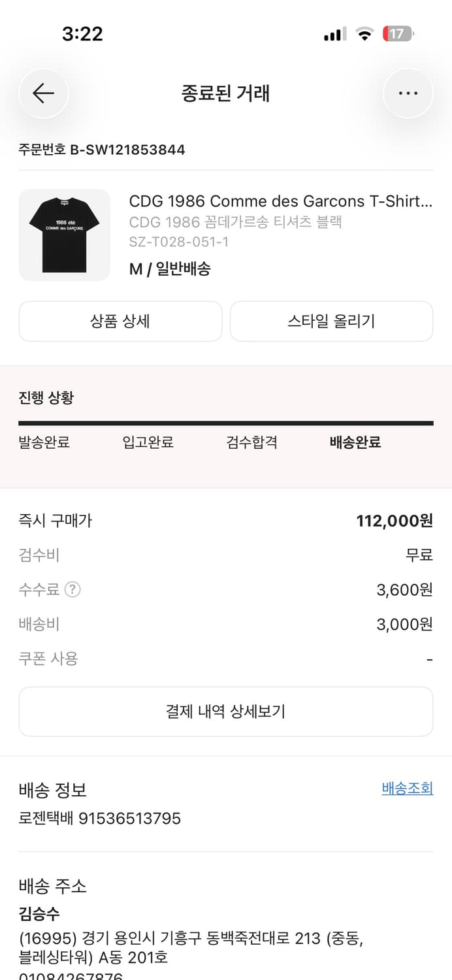The height and width of the screenshot is (980, 452).
Task: Click the back arrow to leave 종료된 거래
Action: pos(43,93)
